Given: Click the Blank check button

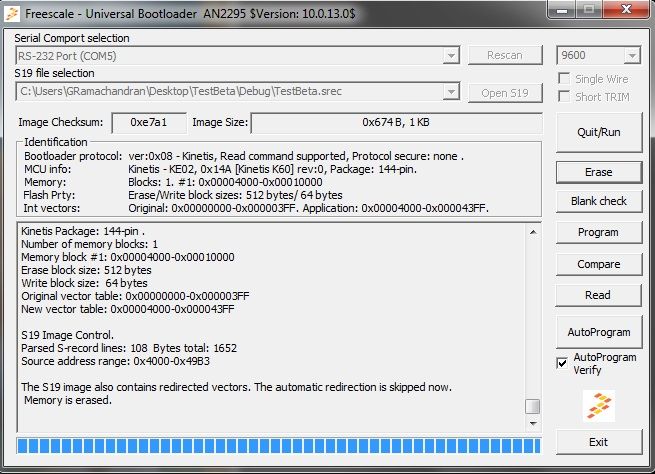Looking at the screenshot, I should 599,201.
